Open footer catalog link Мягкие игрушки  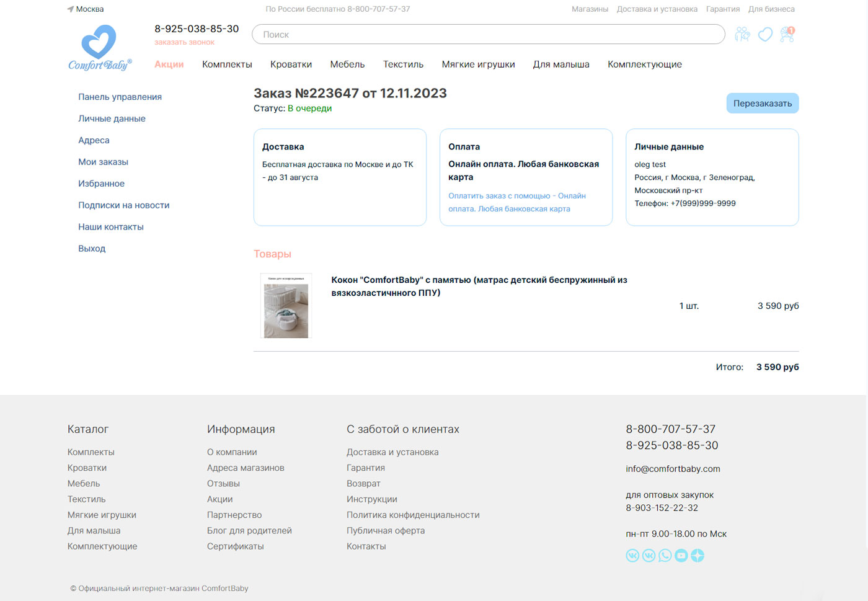point(102,515)
